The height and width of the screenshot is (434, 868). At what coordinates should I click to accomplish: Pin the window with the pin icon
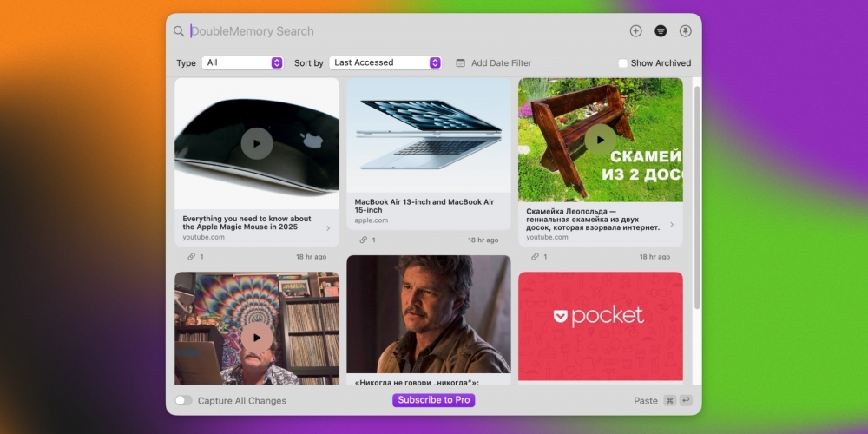tap(686, 31)
